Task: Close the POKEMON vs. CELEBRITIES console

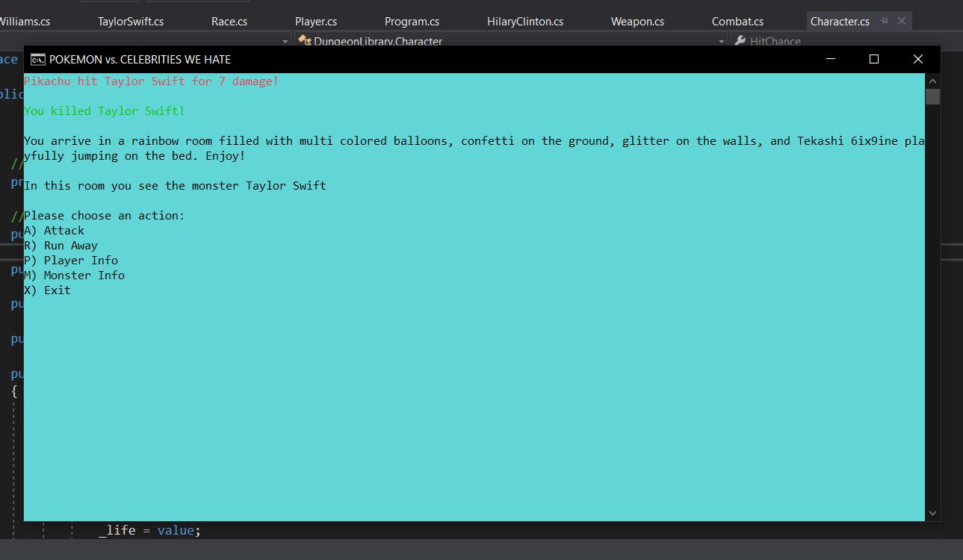Action: [x=918, y=59]
